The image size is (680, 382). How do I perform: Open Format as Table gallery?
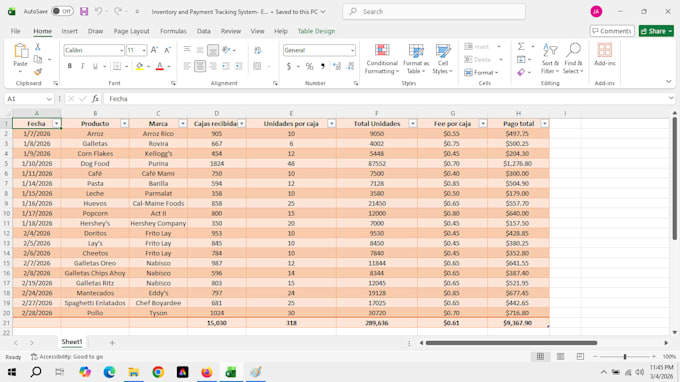coord(416,59)
